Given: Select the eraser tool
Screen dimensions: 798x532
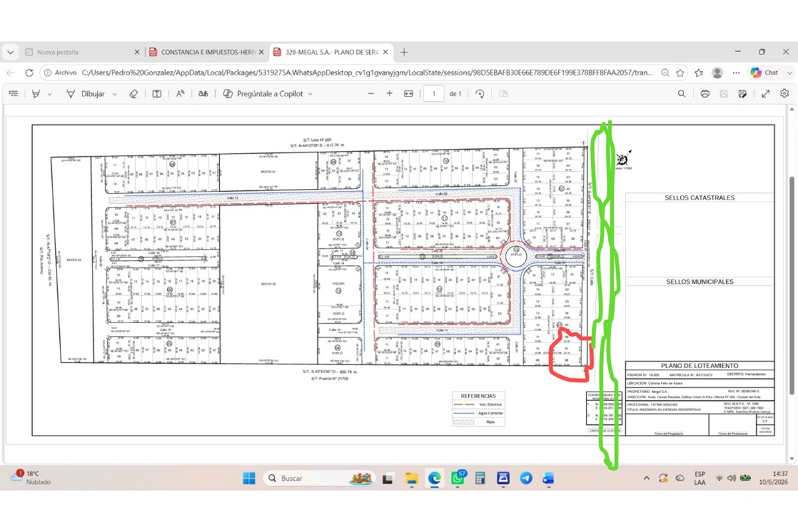Looking at the screenshot, I should click(x=133, y=94).
